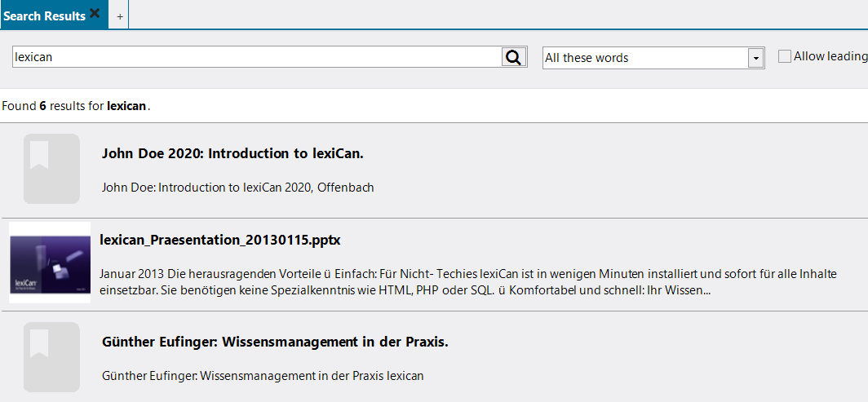
Task: Focus the search field containing 'lexican'
Action: [256, 57]
